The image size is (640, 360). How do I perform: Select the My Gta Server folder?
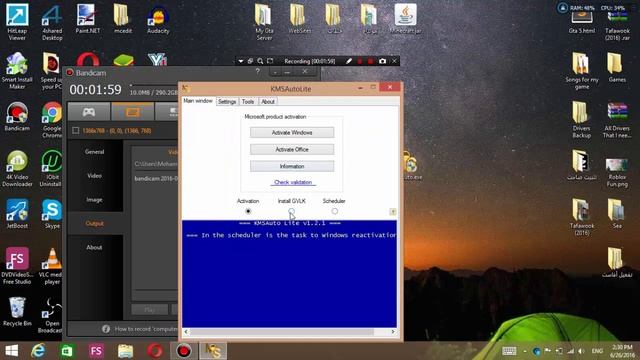point(264,21)
